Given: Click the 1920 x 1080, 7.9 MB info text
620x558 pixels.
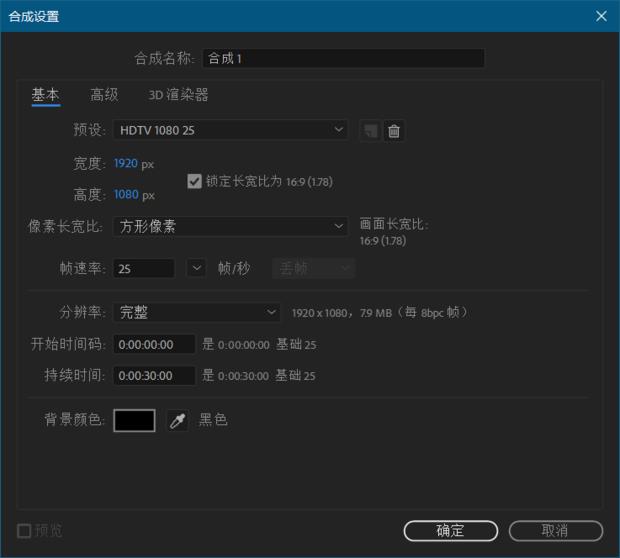Looking at the screenshot, I should point(380,313).
